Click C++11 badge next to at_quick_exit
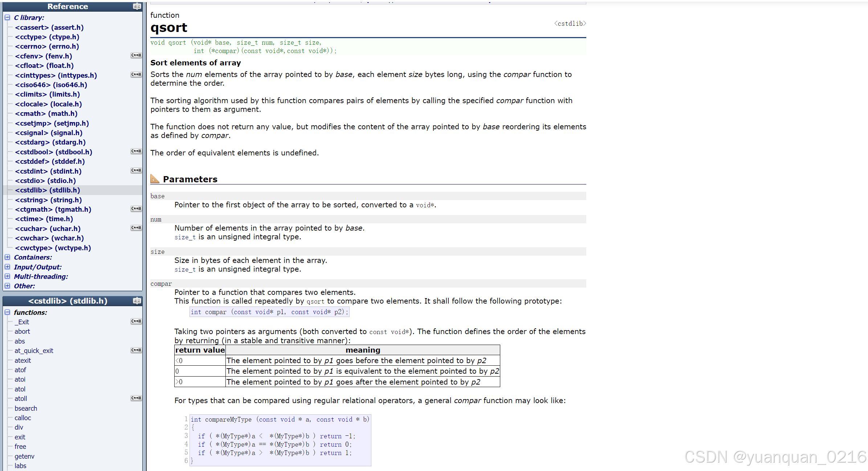 coord(136,350)
